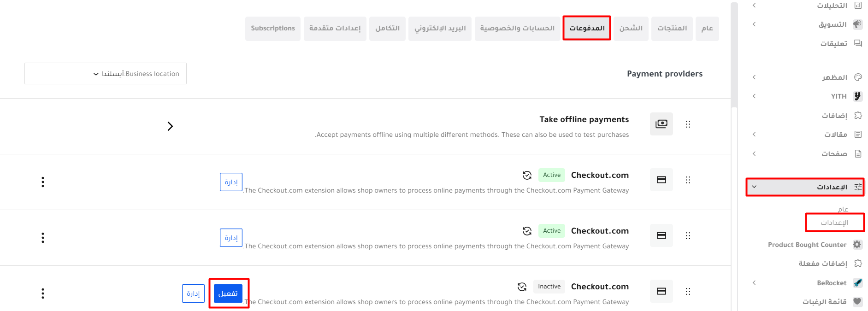Click the YITH logo icon in sidebar

(857, 96)
